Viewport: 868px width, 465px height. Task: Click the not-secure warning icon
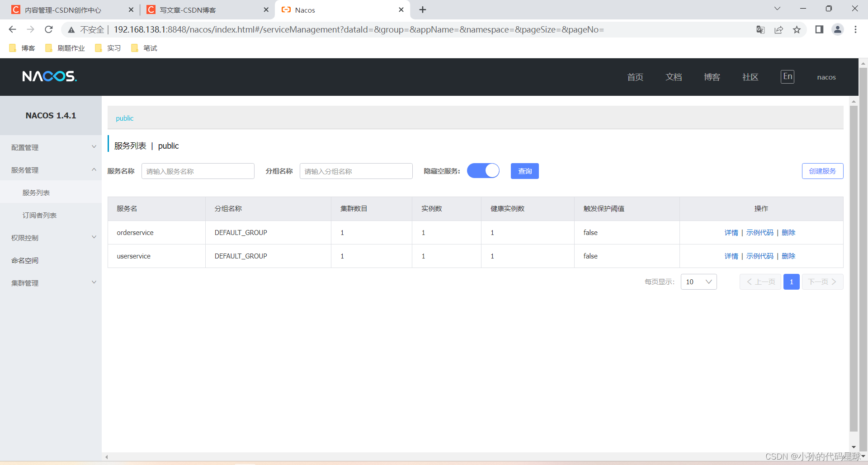tap(71, 30)
